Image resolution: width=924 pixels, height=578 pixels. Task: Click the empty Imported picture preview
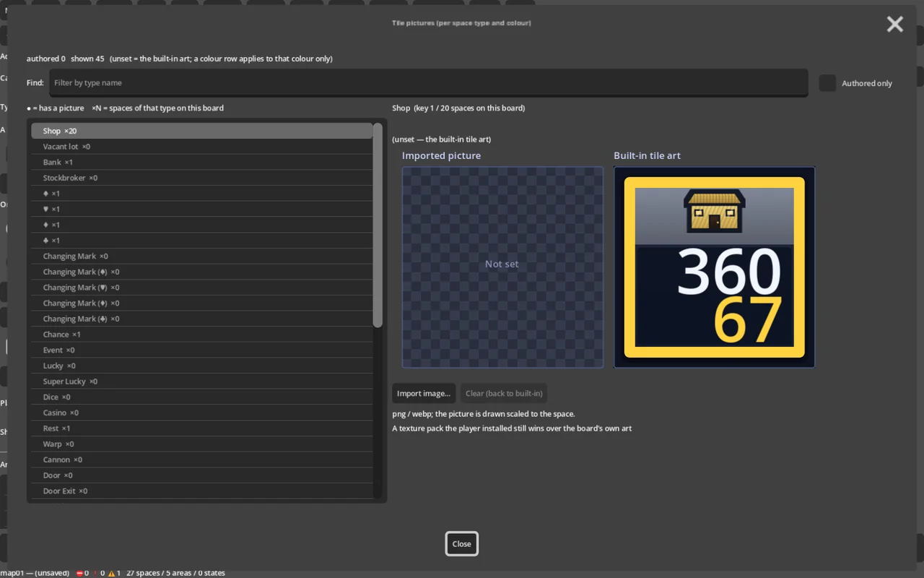click(x=502, y=267)
